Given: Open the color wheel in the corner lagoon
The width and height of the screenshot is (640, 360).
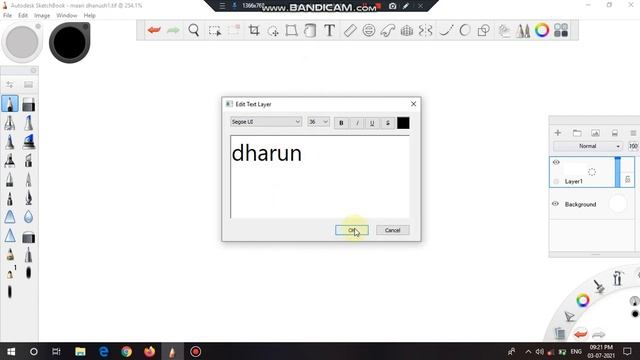Looking at the screenshot, I should point(583,300).
